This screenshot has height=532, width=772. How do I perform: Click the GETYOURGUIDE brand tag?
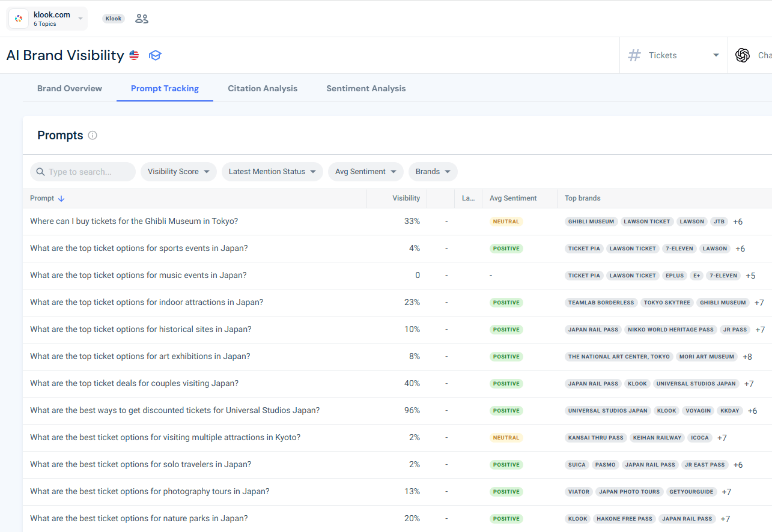[x=691, y=492]
